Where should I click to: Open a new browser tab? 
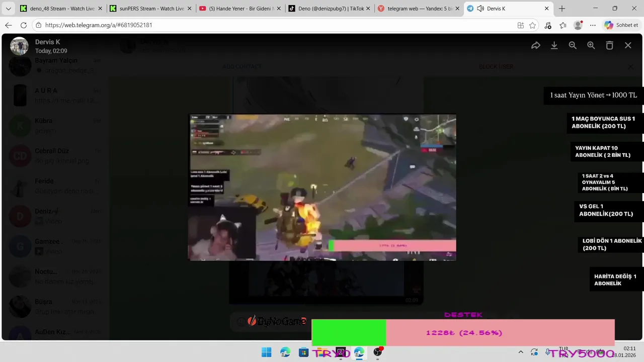coord(562,9)
